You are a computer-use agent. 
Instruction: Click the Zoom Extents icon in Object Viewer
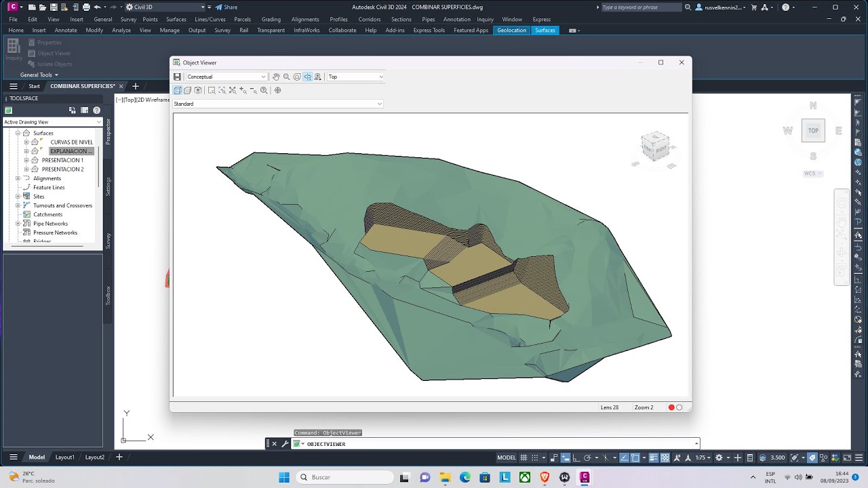click(x=233, y=90)
